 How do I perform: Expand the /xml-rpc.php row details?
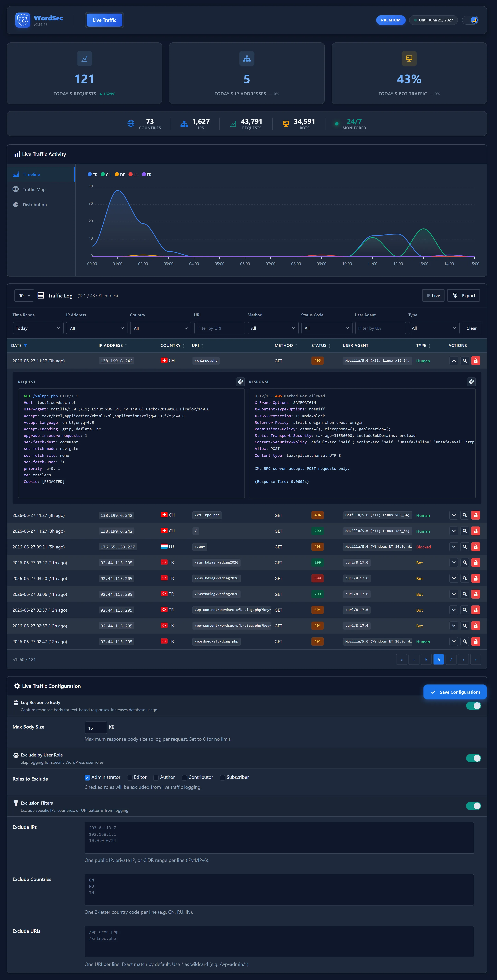tap(454, 515)
